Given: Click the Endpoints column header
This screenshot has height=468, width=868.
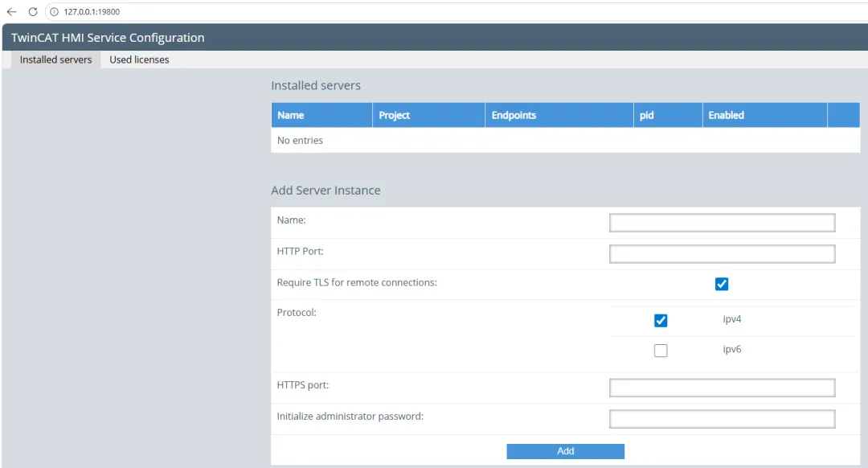Looking at the screenshot, I should [x=559, y=115].
